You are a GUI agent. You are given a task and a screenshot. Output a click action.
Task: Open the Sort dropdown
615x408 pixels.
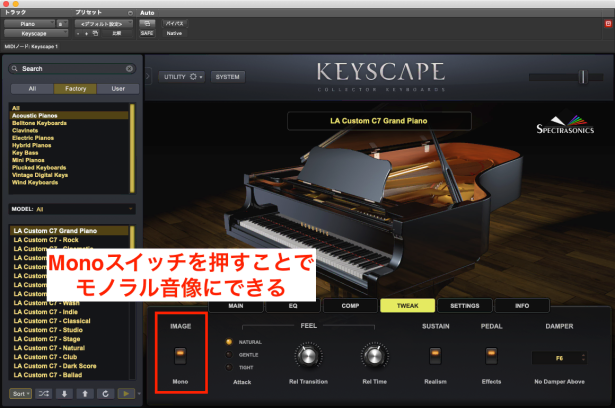tap(20, 393)
